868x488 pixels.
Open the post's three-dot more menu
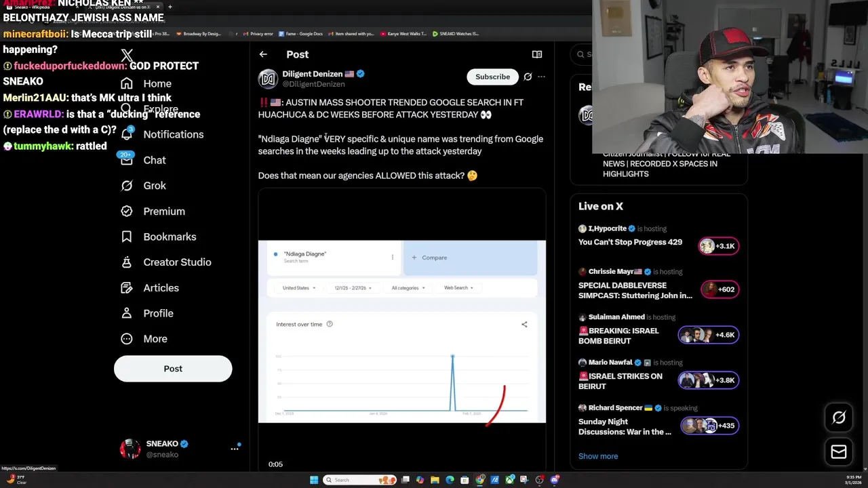click(541, 77)
